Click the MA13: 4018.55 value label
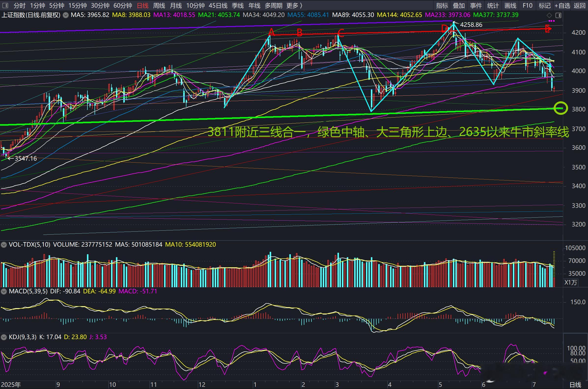 click(174, 15)
